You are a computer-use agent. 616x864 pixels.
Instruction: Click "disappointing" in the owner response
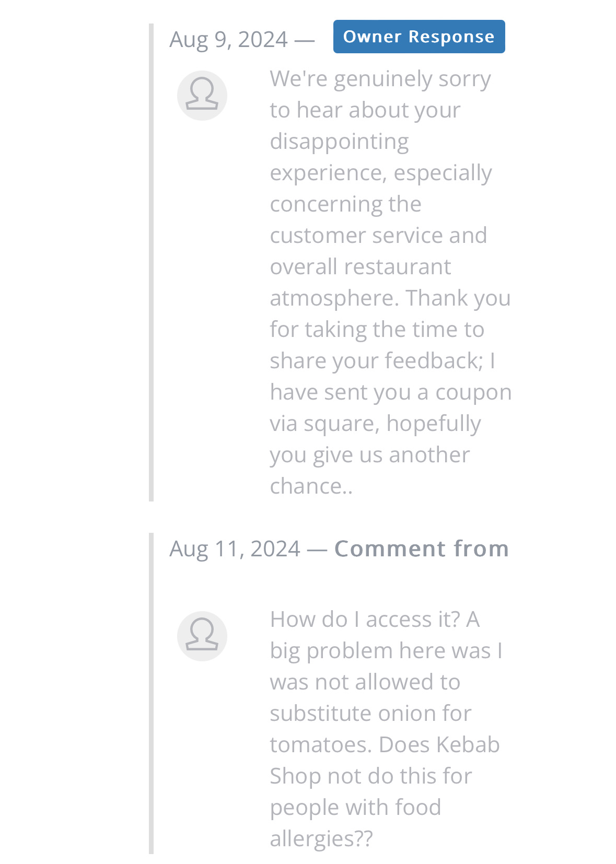click(339, 142)
